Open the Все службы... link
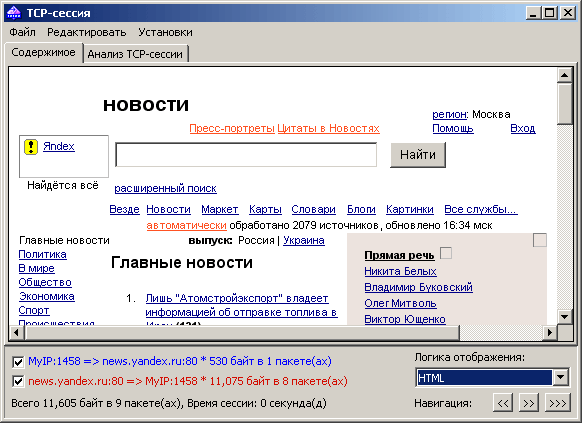 pyautogui.click(x=481, y=209)
